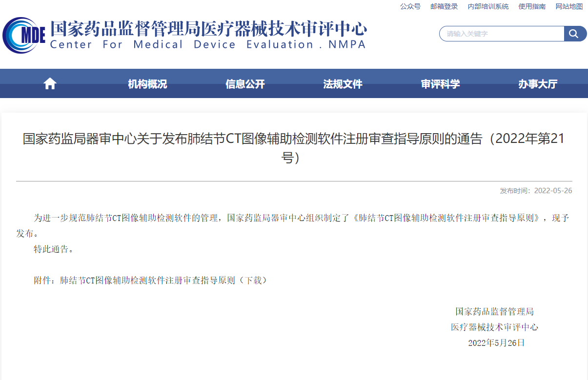The image size is (588, 380).
Task: Browse the 审评科学 section menu
Action: (440, 83)
